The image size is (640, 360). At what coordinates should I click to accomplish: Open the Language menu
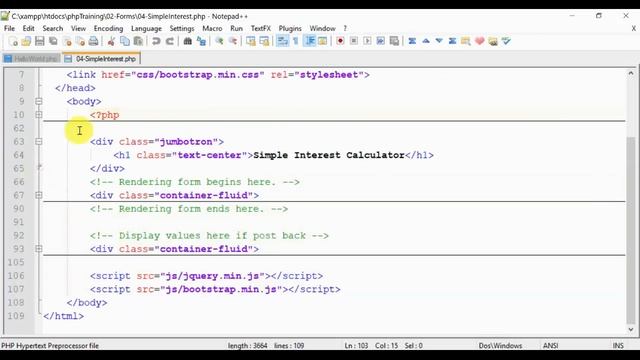(x=146, y=28)
